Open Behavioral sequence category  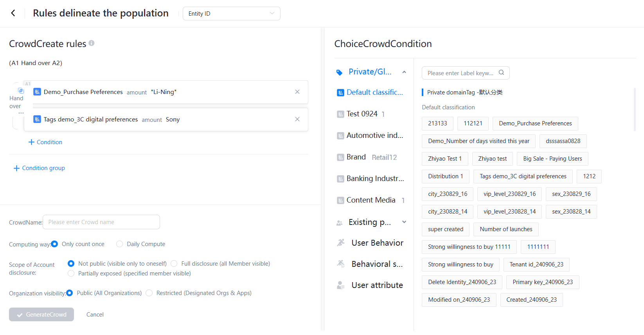click(x=377, y=264)
